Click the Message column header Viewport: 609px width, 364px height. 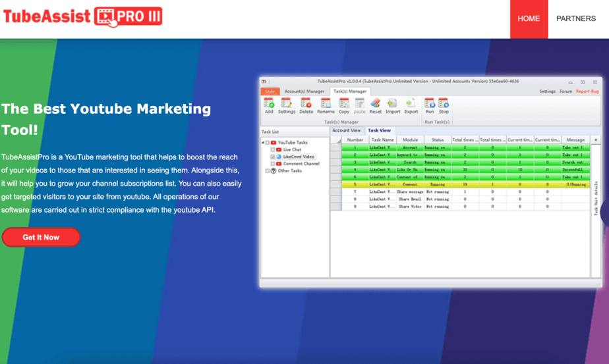pos(575,140)
